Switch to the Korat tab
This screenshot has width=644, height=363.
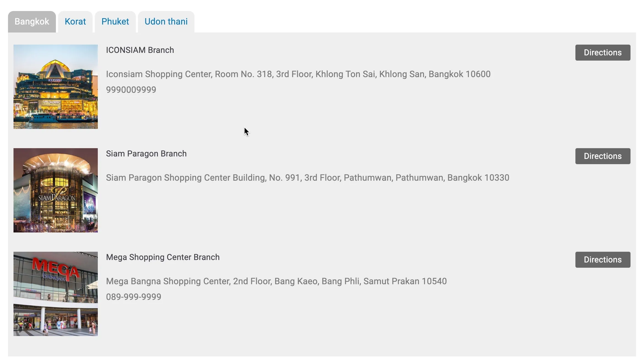click(75, 21)
